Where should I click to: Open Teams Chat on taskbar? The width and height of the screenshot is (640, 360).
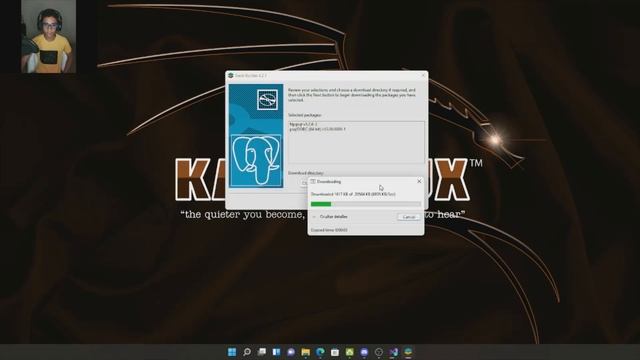tap(291, 352)
